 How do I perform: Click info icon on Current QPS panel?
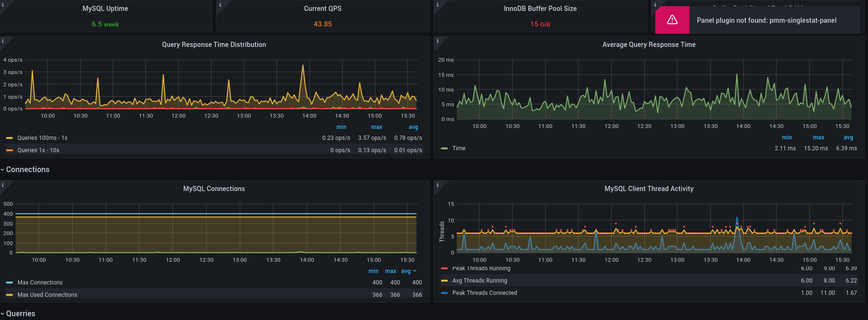coord(220,5)
